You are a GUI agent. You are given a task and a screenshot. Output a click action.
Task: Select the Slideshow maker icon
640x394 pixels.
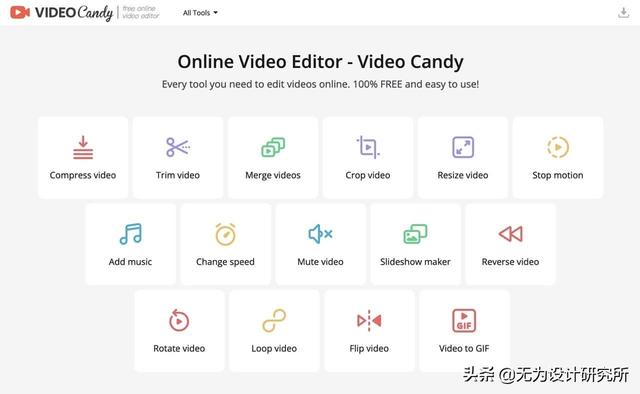[x=416, y=234]
